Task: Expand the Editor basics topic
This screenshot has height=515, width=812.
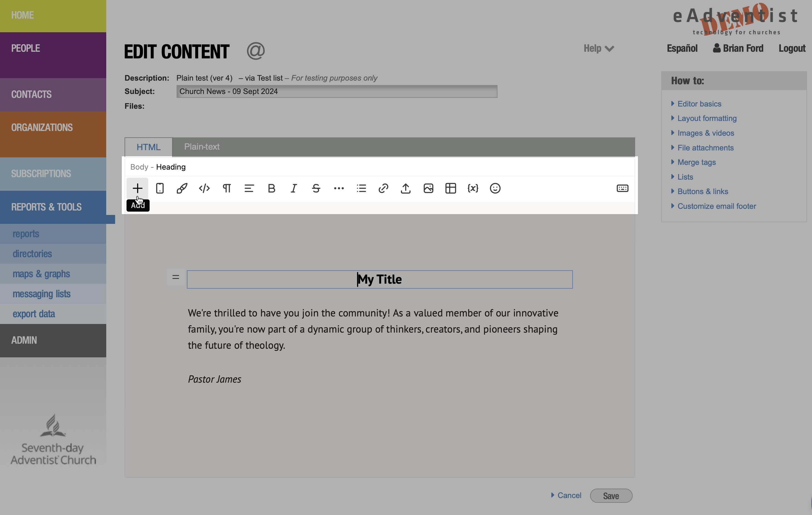Action: click(x=699, y=104)
